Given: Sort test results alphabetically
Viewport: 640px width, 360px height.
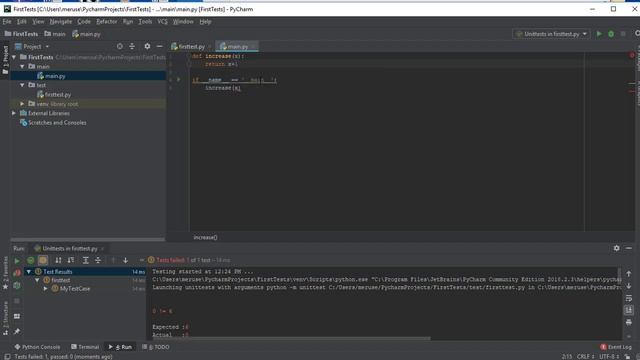Looking at the screenshot, I should click(x=58, y=260).
